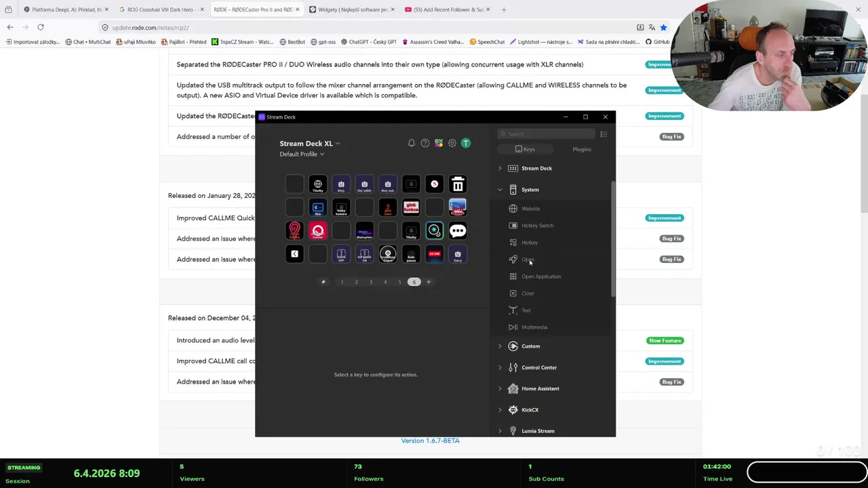Open Default Profile dropdown
This screenshot has height=488, width=868.
(302, 154)
